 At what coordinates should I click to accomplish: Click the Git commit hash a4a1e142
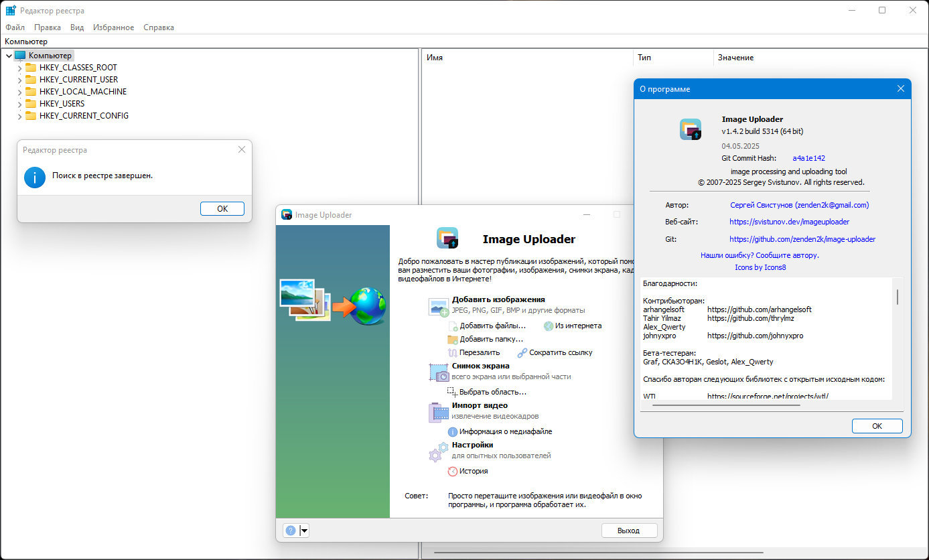(808, 158)
